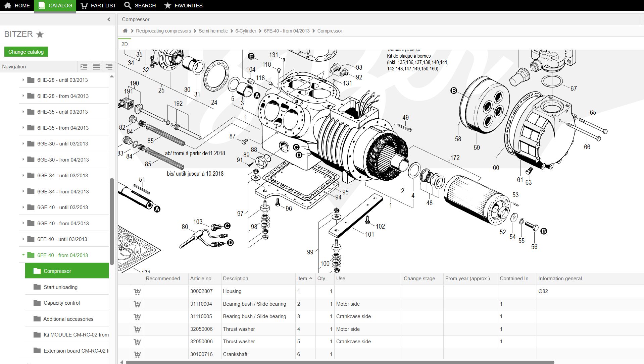Collapse the left navigation panel arrow
Viewport: 644px width, 364px height.
[x=109, y=19]
